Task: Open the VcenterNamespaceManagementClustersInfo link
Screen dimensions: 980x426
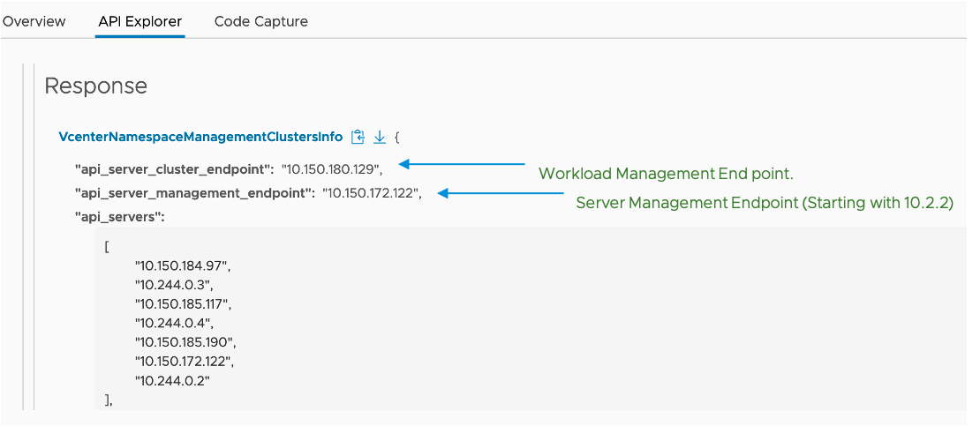Action: (x=200, y=137)
